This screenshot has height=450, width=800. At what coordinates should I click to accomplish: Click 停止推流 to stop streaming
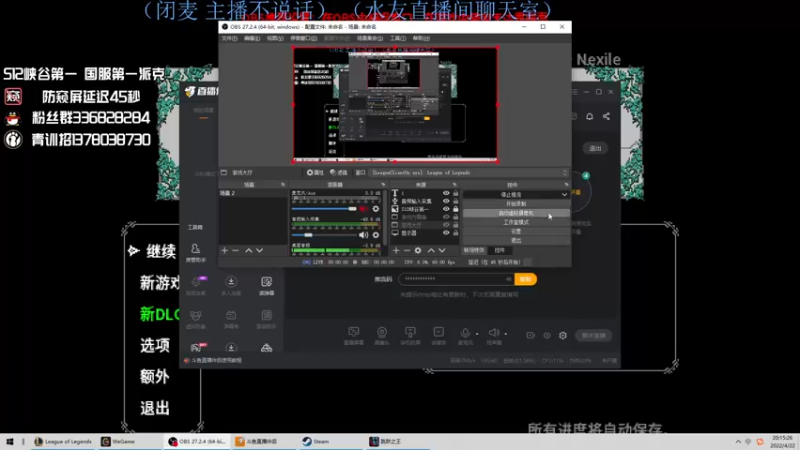511,194
